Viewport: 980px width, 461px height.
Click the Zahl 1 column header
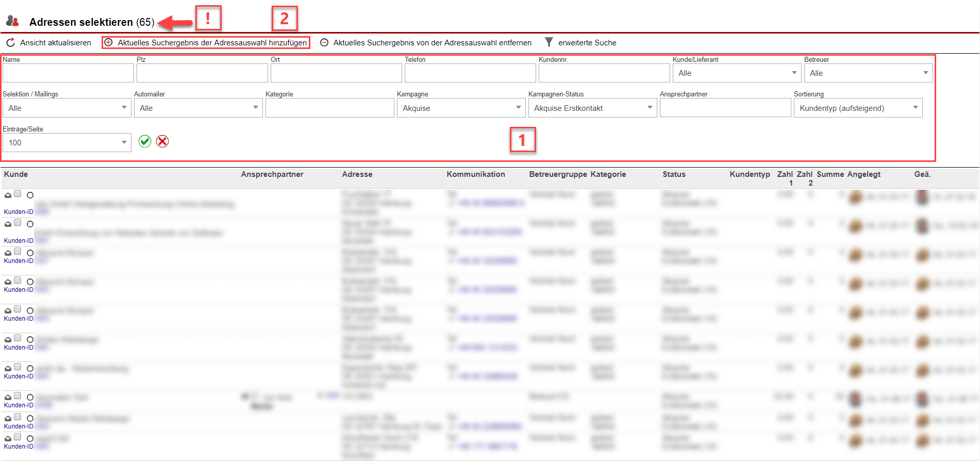[x=785, y=178]
